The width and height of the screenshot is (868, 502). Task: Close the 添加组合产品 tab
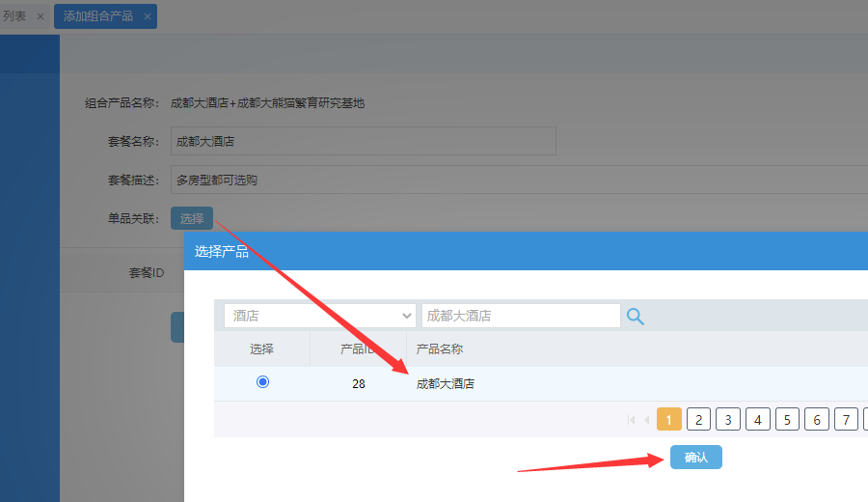click(147, 16)
